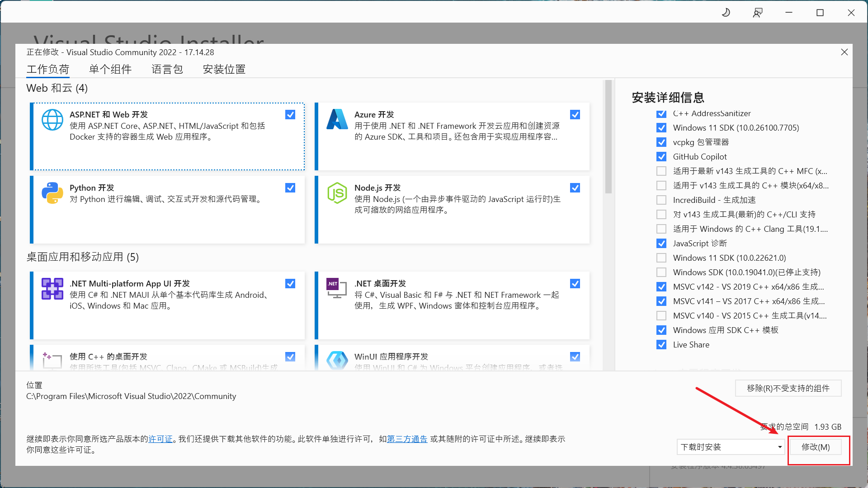The height and width of the screenshot is (488, 868).
Task: Open the 许可证 link
Action: (160, 439)
